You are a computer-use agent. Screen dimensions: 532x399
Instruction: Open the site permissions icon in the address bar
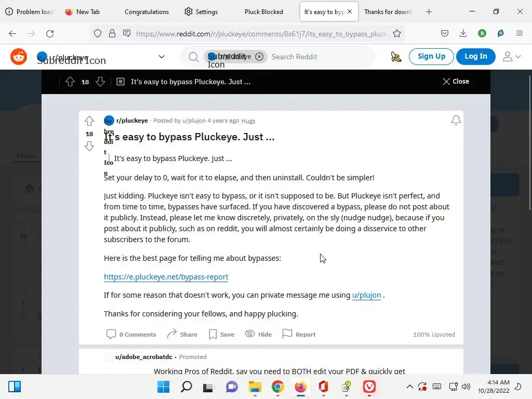[x=127, y=33]
